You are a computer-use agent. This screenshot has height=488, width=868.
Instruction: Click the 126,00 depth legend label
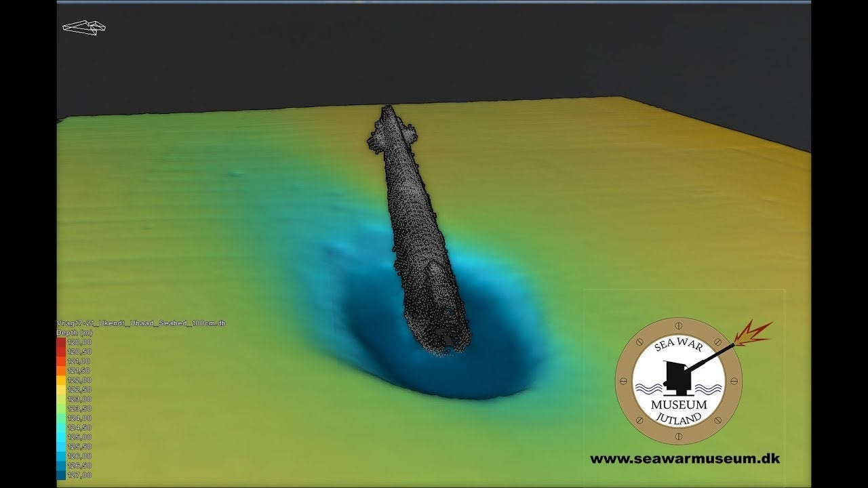79,456
